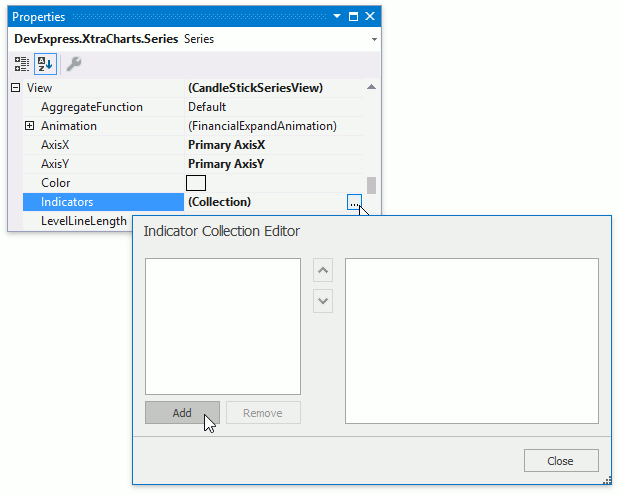
Task: Click the (Collection) value for Indicators
Action: [219, 202]
